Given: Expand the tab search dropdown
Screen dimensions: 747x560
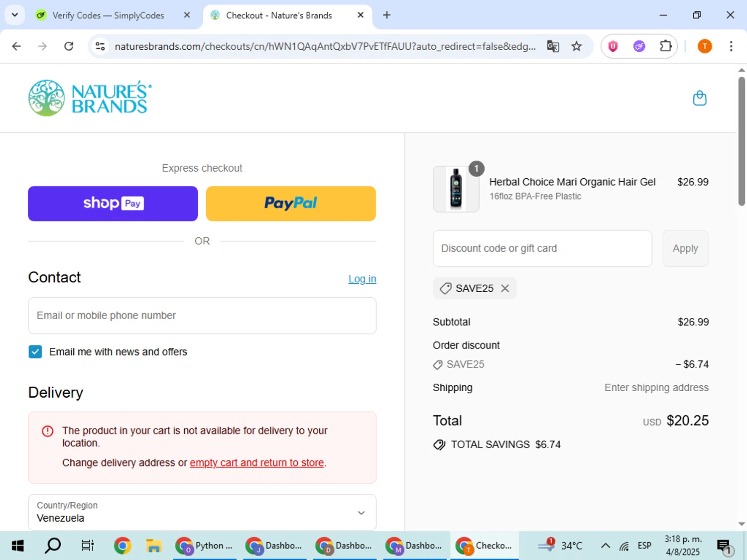Looking at the screenshot, I should (x=14, y=15).
